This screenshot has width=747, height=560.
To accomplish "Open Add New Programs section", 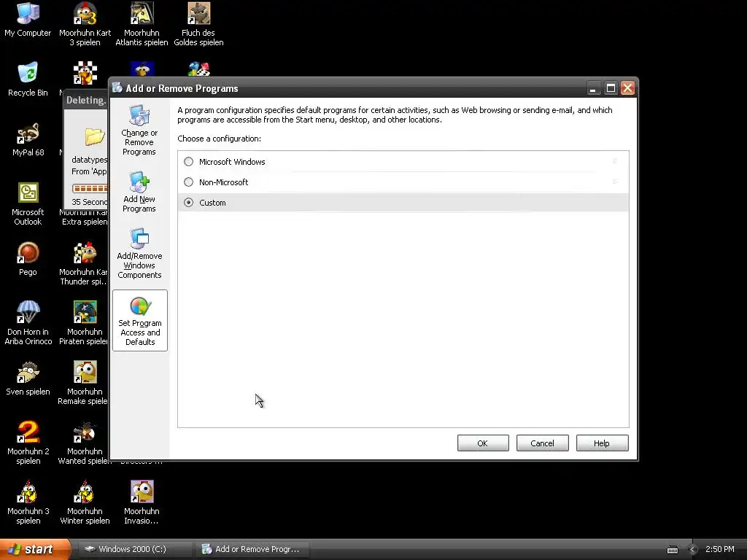I will (139, 192).
